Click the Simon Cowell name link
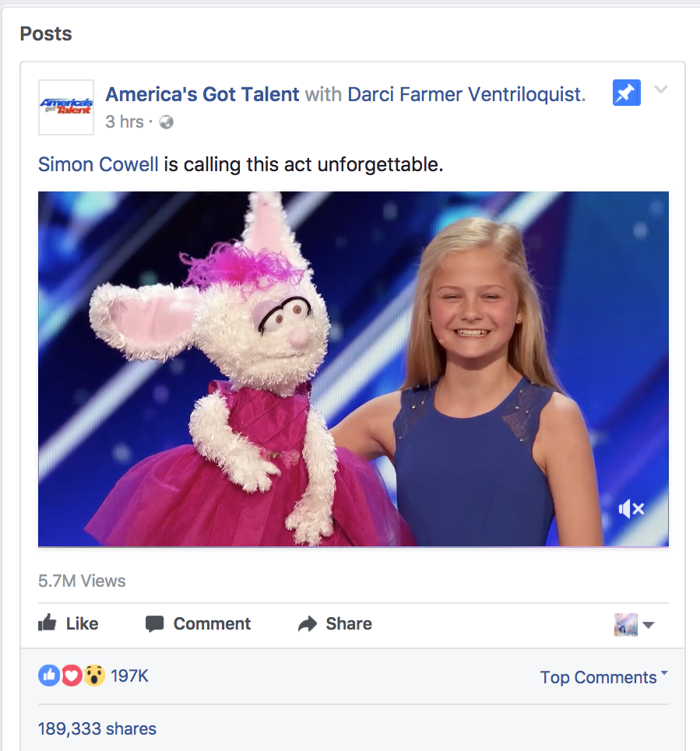Image resolution: width=700 pixels, height=751 pixels. tap(98, 164)
